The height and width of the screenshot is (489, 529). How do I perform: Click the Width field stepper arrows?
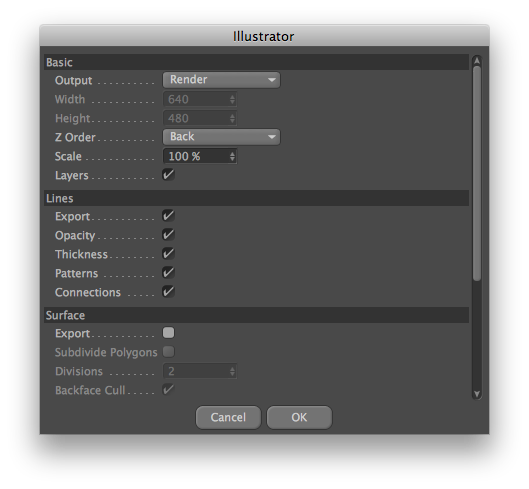click(x=232, y=99)
